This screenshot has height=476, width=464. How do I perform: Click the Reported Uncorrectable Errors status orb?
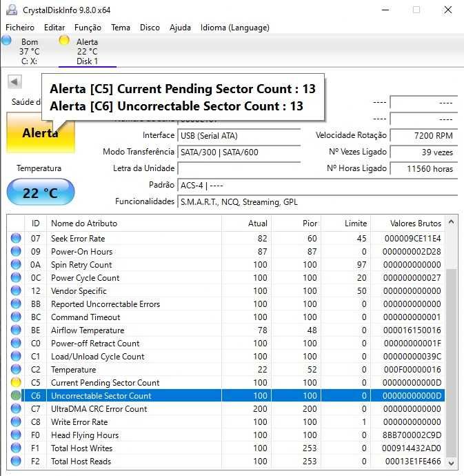point(16,304)
